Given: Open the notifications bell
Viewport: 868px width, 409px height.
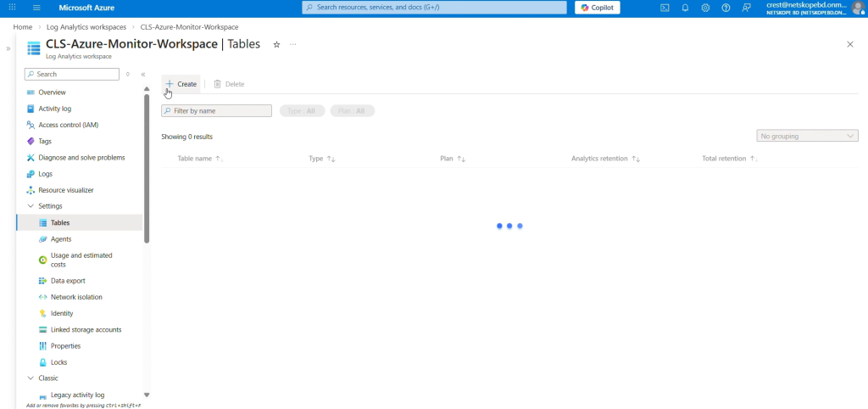Looking at the screenshot, I should tap(685, 8).
